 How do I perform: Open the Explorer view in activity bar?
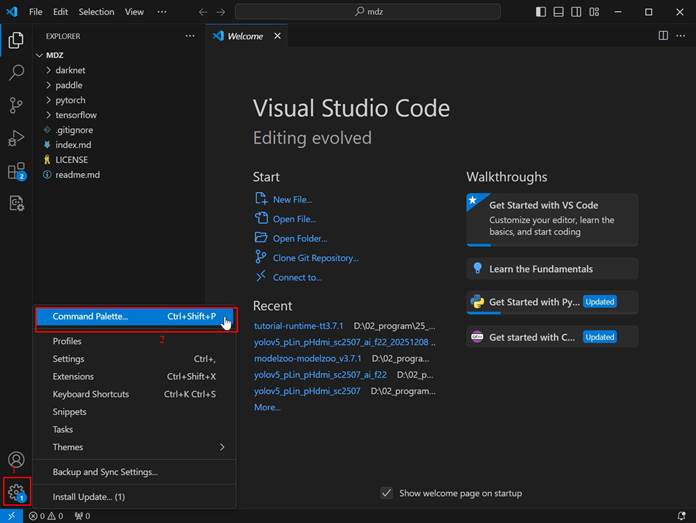coord(16,40)
